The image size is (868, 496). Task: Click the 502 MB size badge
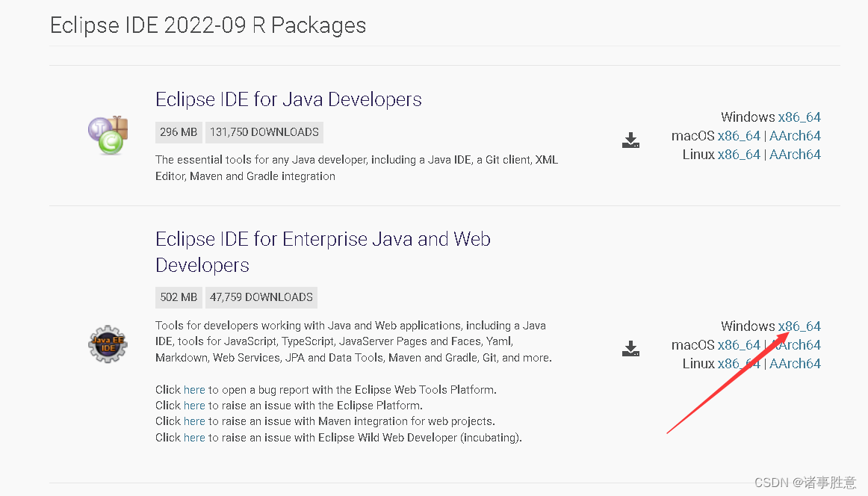(x=179, y=297)
